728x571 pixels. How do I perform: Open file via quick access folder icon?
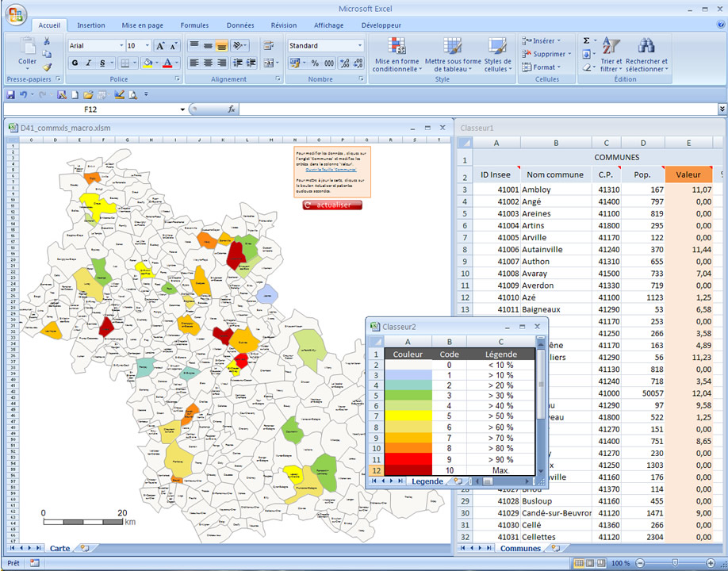(x=88, y=94)
